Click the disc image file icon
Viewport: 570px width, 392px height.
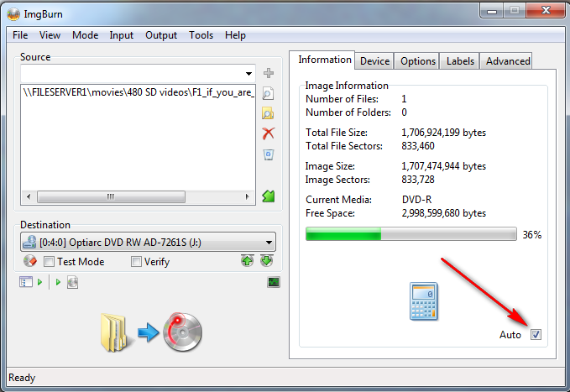pos(72,282)
